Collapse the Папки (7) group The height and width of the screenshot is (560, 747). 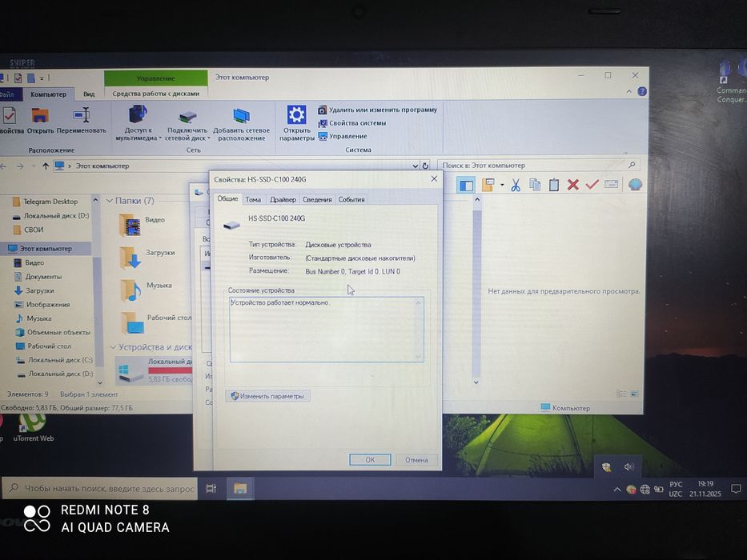109,201
